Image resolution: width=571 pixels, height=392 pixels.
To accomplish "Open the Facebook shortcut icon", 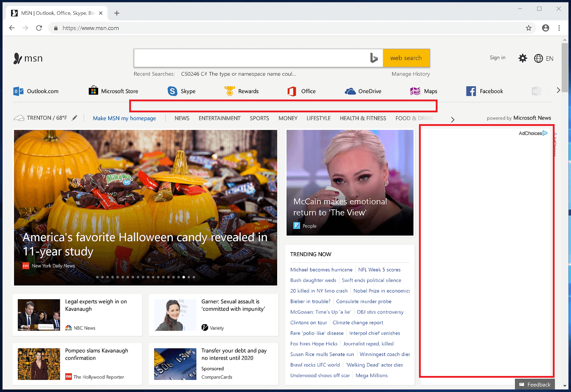I will pyautogui.click(x=471, y=91).
